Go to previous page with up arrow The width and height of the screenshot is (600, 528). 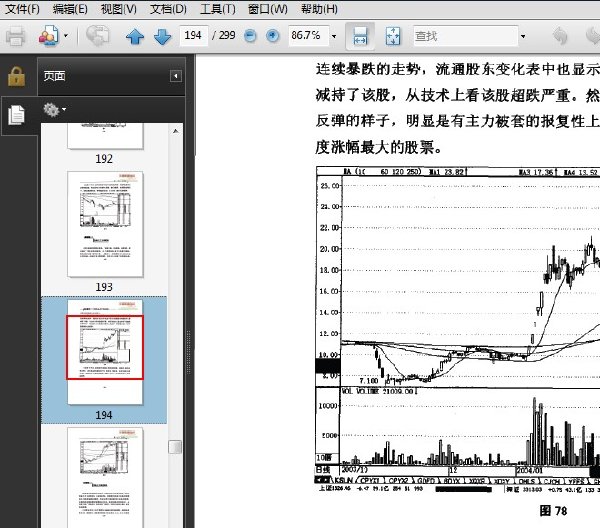pyautogui.click(x=135, y=36)
